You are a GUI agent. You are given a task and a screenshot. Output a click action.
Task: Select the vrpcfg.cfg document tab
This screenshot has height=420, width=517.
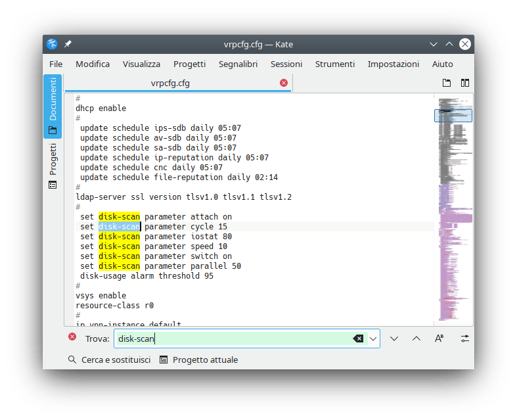coord(170,83)
